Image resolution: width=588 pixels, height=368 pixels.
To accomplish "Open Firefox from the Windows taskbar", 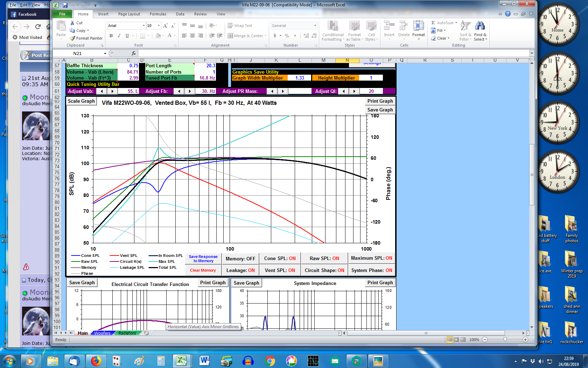I will tap(96, 361).
